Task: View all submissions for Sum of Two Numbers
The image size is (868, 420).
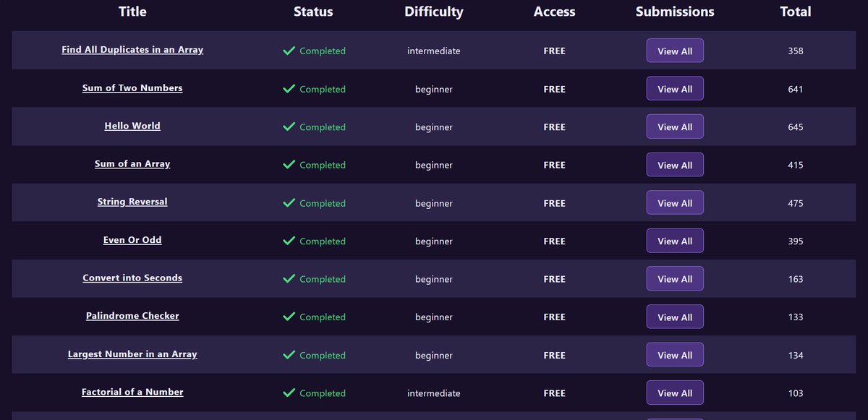Action: [675, 89]
